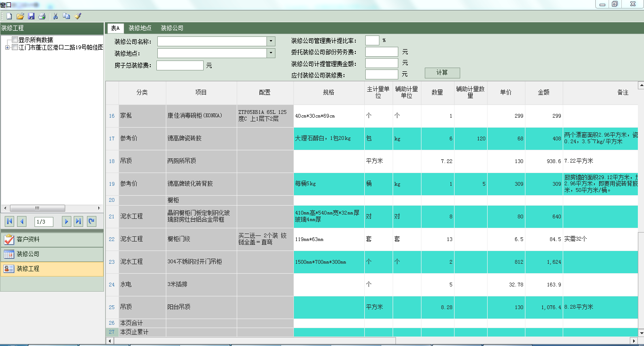Save using the floppy disk icon
The image size is (644, 346).
pos(31,16)
